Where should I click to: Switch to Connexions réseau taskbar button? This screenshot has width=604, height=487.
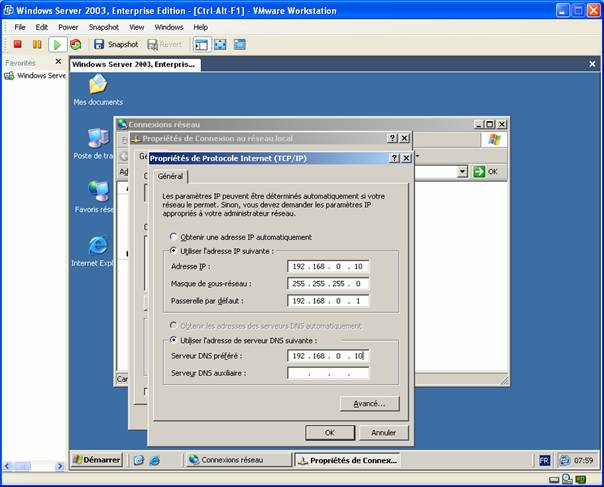tap(238, 460)
